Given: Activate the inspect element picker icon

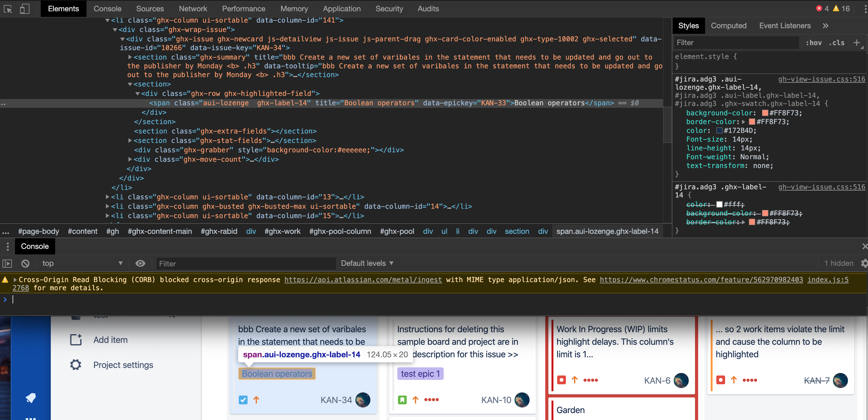Looking at the screenshot, I should [x=8, y=9].
